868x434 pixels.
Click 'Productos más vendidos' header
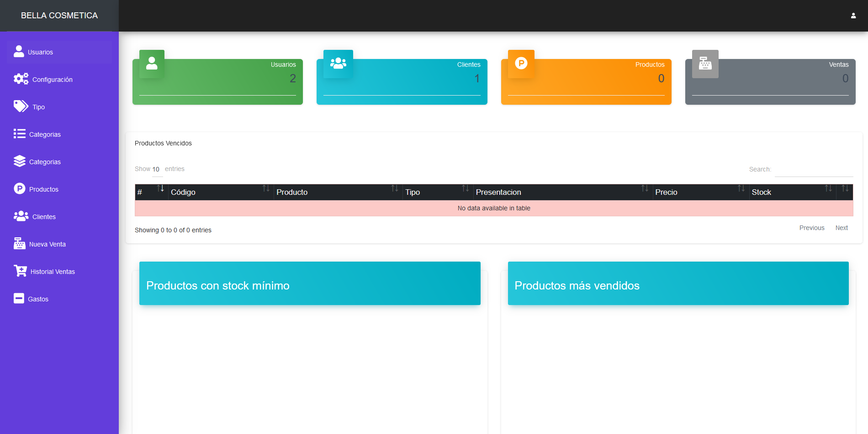click(678, 283)
